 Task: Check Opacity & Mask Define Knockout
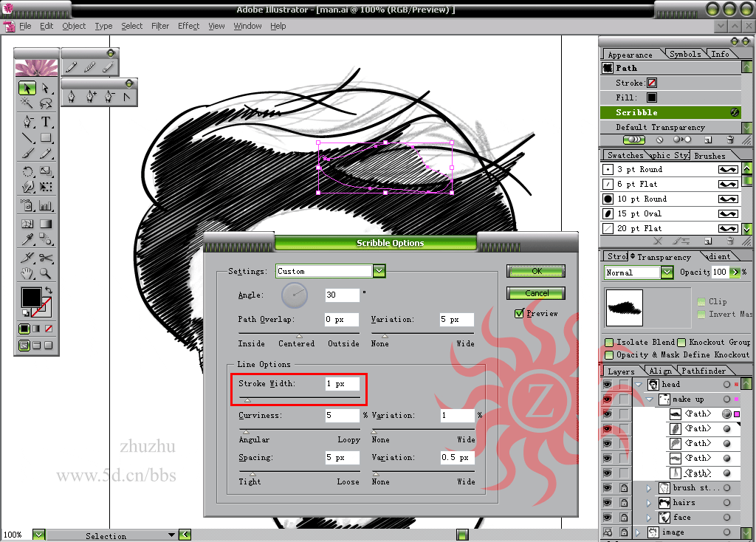tap(609, 355)
